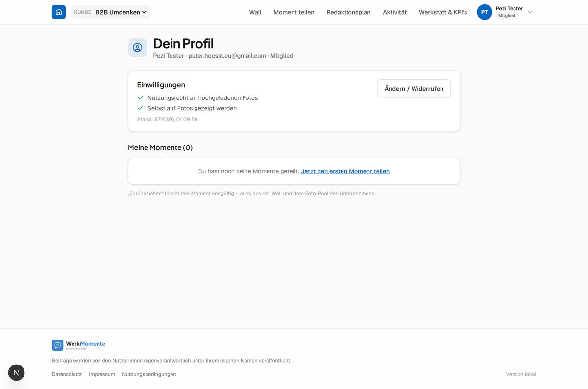Open the B2B Umdenken customer dropdown

(111, 12)
